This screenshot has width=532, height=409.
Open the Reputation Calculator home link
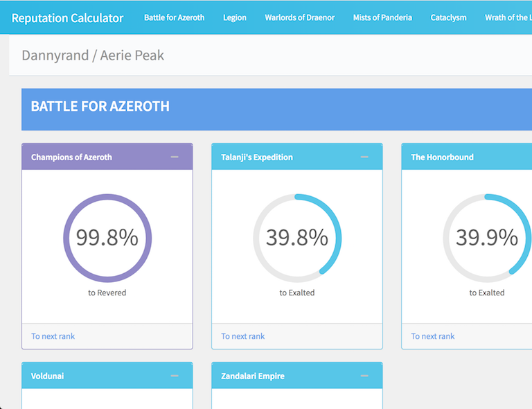[x=67, y=17]
